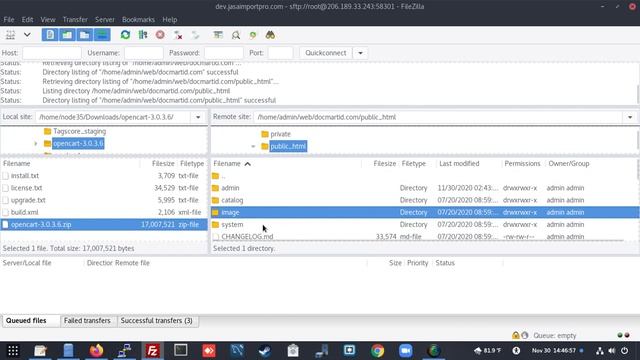Open the Bookmarks menu
640x360 pixels.
coord(138,20)
